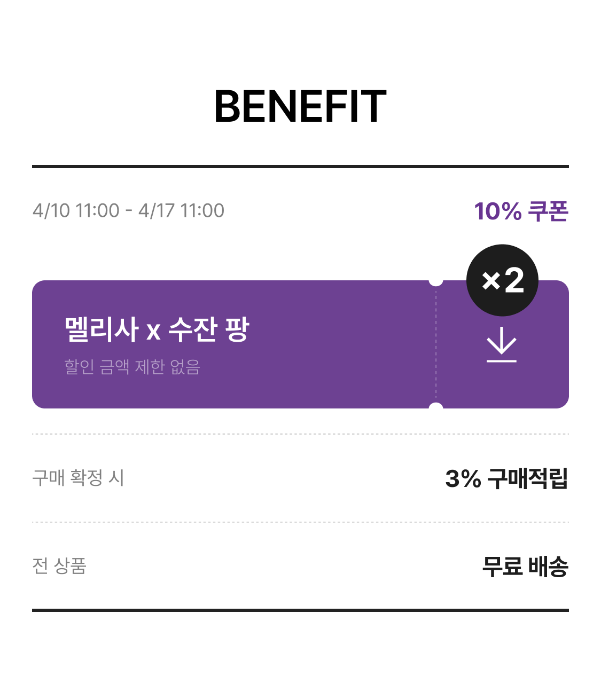Select the 10% 쿠폰 purple label
The image size is (601, 700).
(521, 211)
